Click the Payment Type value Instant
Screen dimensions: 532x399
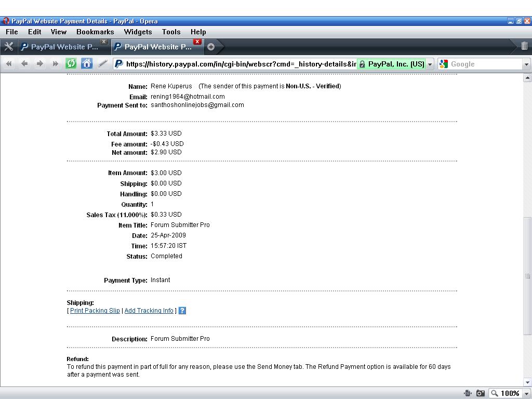[160, 280]
